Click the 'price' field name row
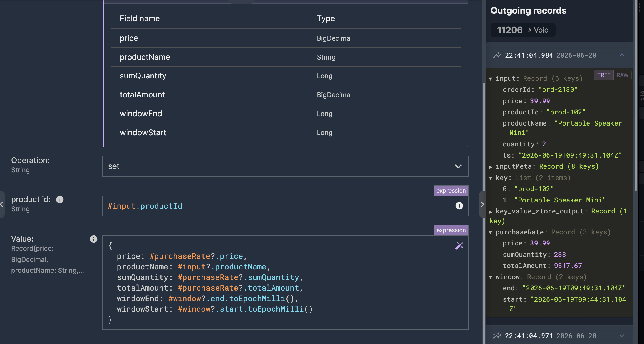Image resolution: width=644 pixels, height=344 pixels. click(286, 38)
